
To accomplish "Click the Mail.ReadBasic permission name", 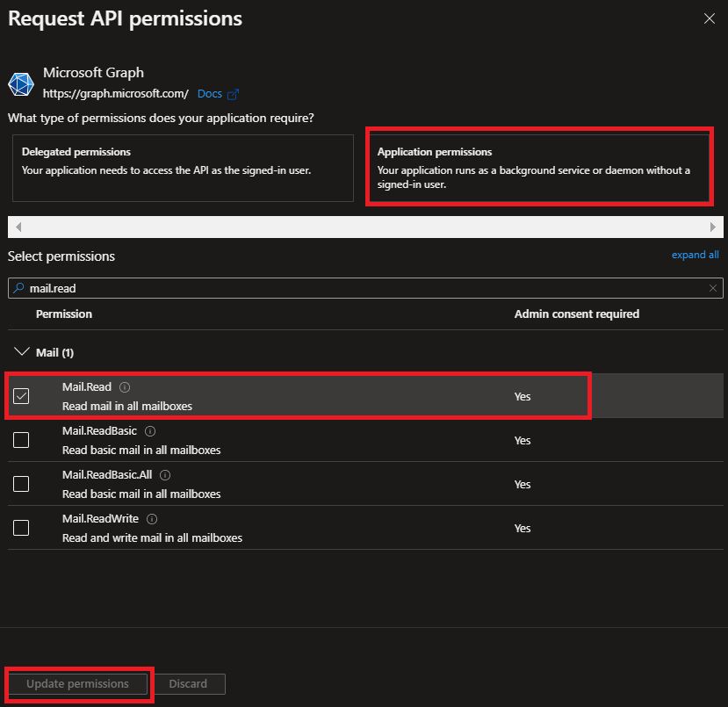I will [x=99, y=431].
